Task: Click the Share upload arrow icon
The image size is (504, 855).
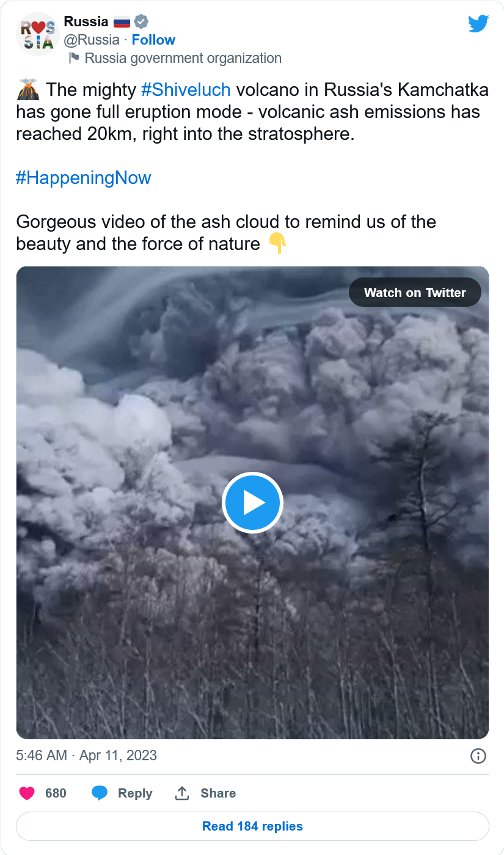Action: click(x=182, y=793)
